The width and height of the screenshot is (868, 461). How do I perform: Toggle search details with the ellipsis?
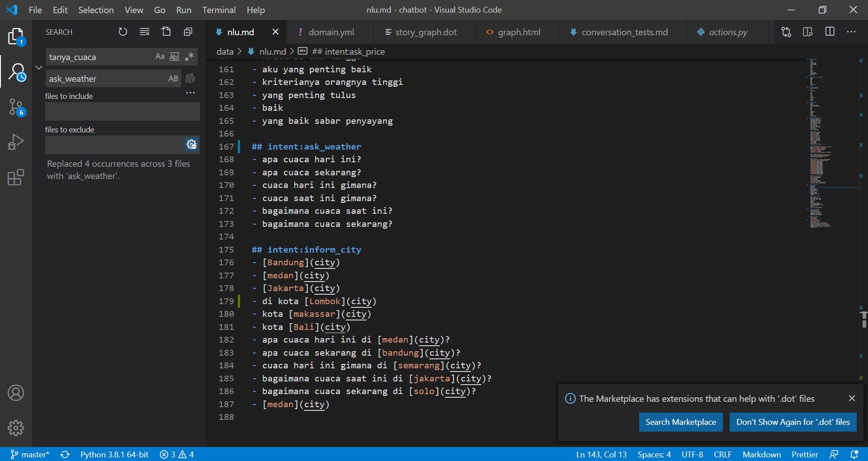190,93
